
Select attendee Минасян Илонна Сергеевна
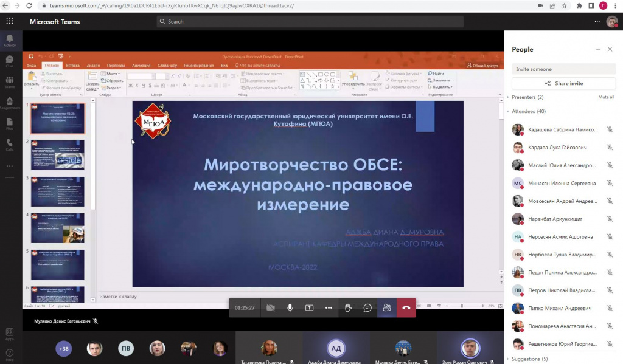click(562, 184)
